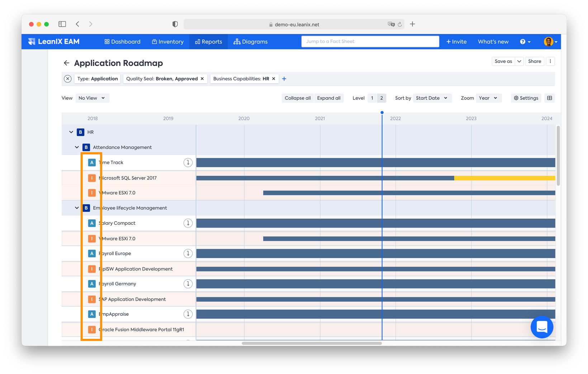Click the Payroll Germany row name

point(117,284)
